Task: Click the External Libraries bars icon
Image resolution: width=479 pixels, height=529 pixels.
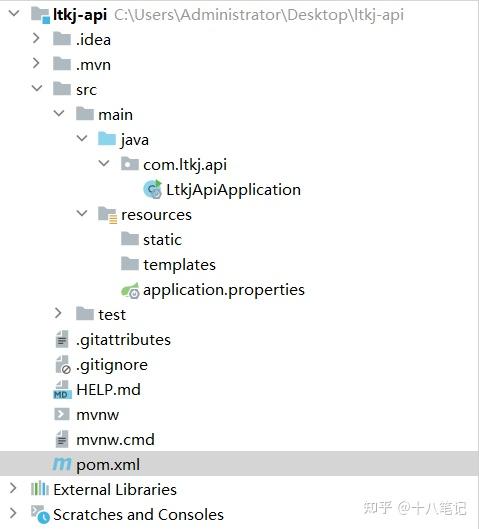Action: [x=40, y=489]
